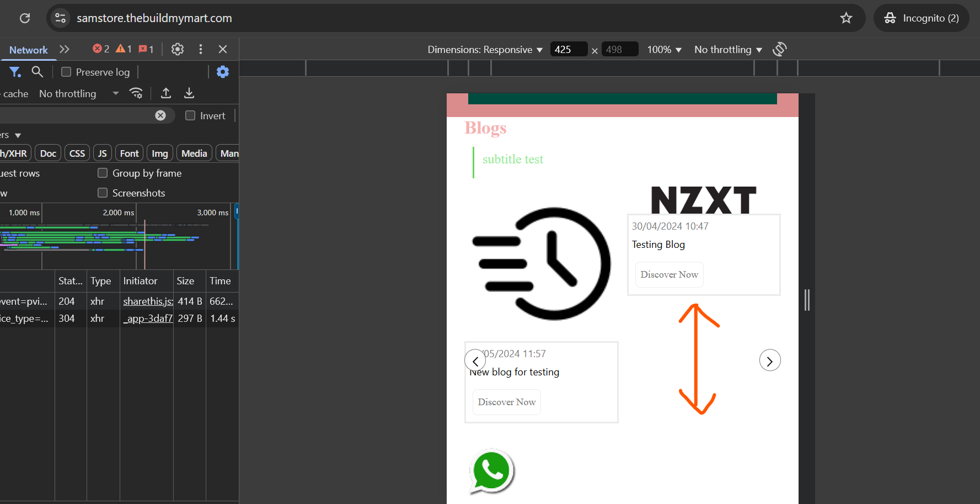The image size is (980, 504).
Task: Toggle the network filter funnel icon
Action: click(15, 72)
